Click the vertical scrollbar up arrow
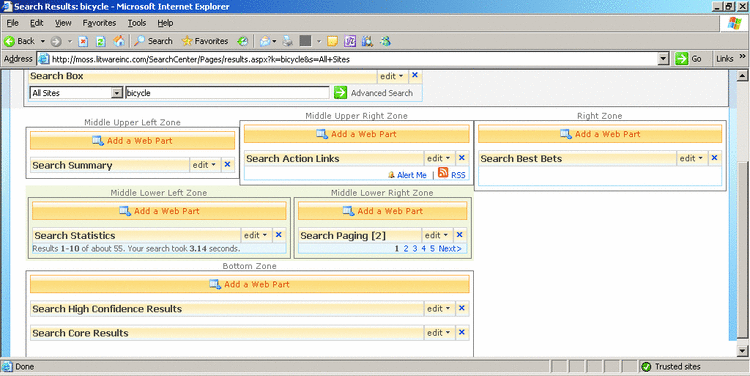This screenshot has width=750, height=376. click(x=742, y=76)
